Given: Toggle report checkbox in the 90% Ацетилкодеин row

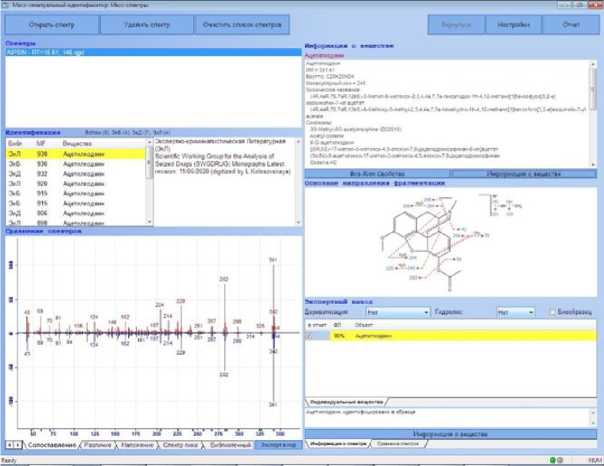Looking at the screenshot, I should pos(309,336).
